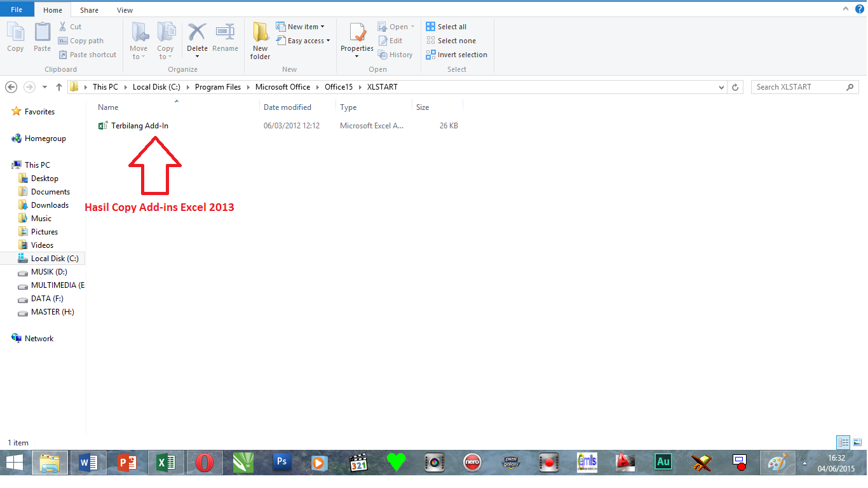Launch Opera browser from the taskbar
The height and width of the screenshot is (488, 868).
[205, 463]
